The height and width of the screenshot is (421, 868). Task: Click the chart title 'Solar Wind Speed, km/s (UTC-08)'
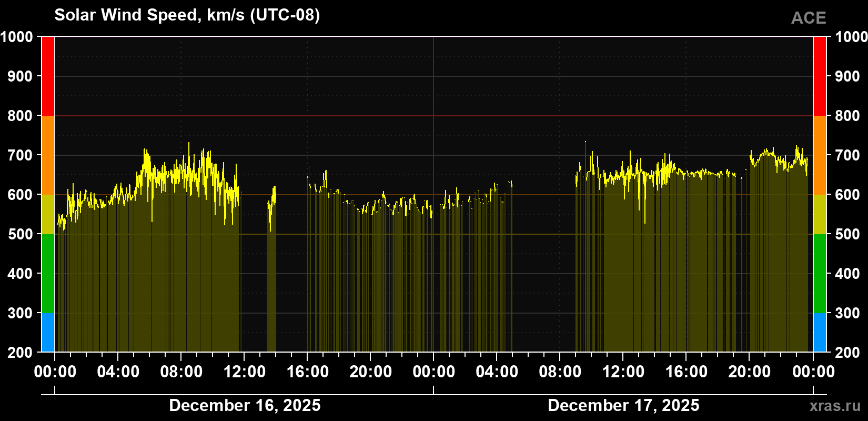coord(187,15)
